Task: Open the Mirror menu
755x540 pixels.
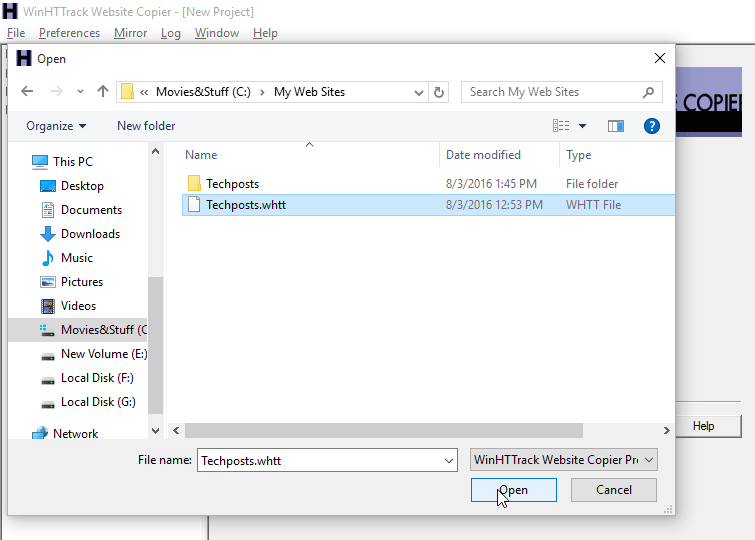Action: tap(130, 33)
